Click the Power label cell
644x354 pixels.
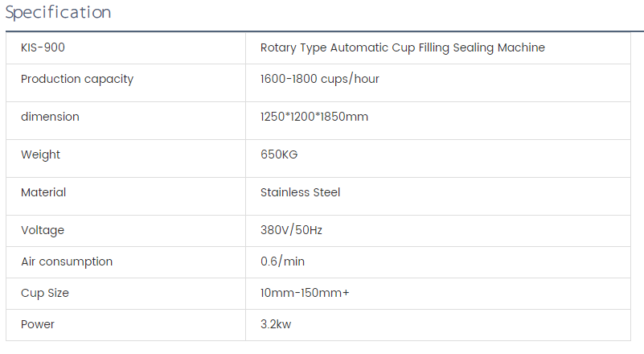[x=38, y=324]
